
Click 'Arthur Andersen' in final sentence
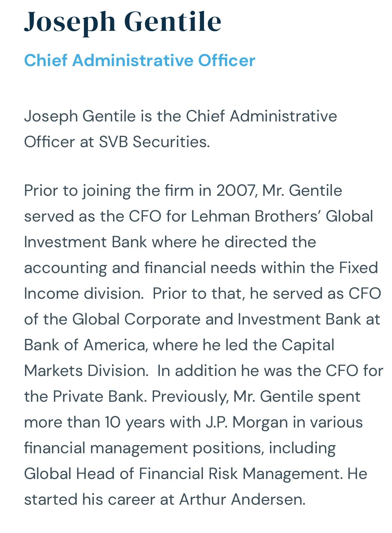(x=242, y=500)
